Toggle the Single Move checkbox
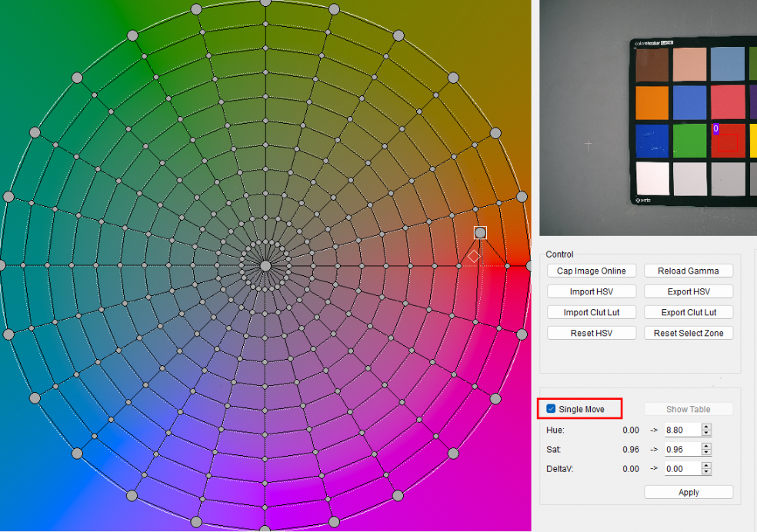 tap(551, 409)
